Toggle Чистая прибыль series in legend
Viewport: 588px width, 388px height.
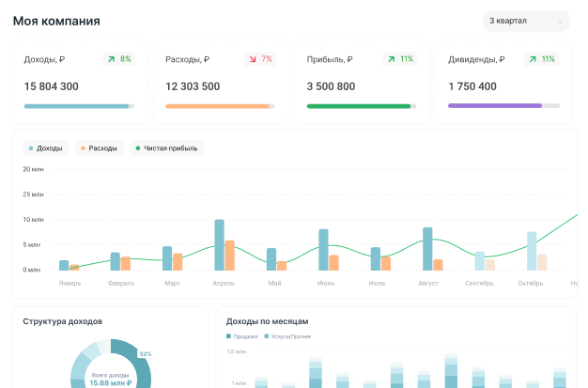tap(166, 148)
